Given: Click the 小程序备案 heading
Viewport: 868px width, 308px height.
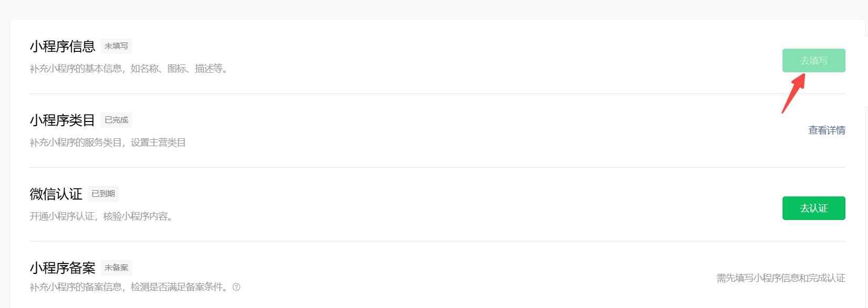Looking at the screenshot, I should [62, 268].
